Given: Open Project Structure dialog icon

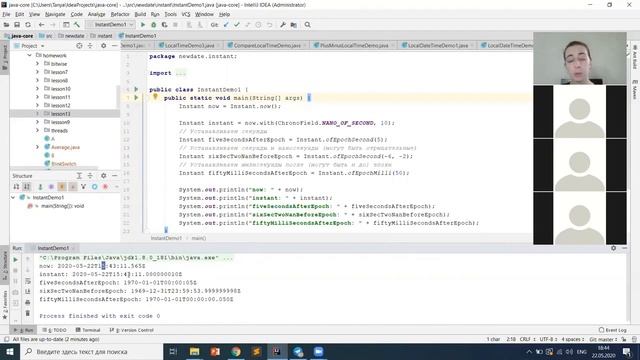Looking at the screenshot, I should click(293, 25).
